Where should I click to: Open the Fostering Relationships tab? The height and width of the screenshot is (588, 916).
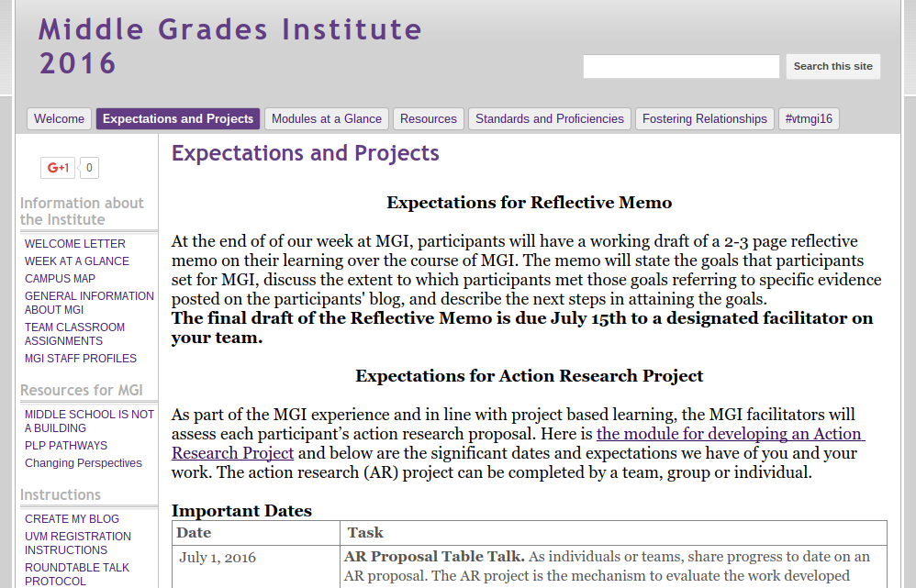click(705, 118)
